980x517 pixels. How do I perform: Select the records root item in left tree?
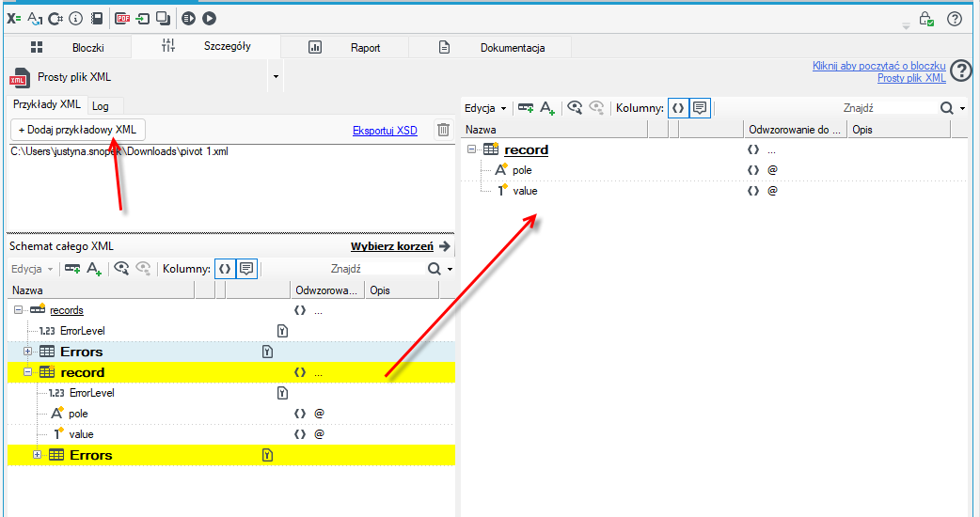[66, 310]
